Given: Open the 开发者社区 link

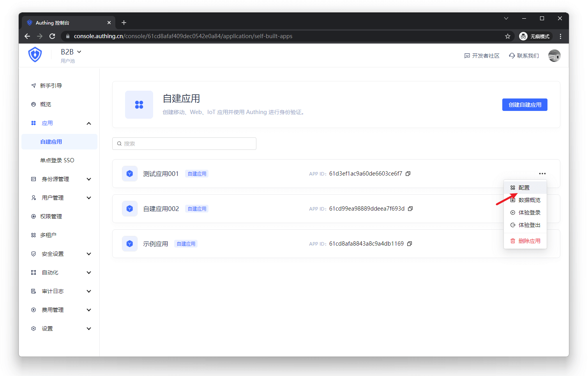Looking at the screenshot, I should pyautogui.click(x=482, y=56).
